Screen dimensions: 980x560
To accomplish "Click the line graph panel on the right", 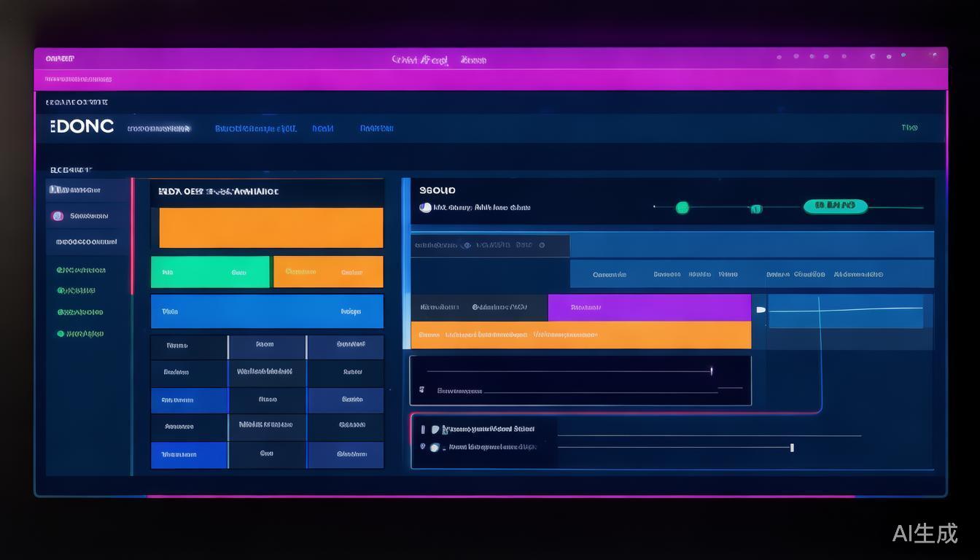I will tap(846, 311).
